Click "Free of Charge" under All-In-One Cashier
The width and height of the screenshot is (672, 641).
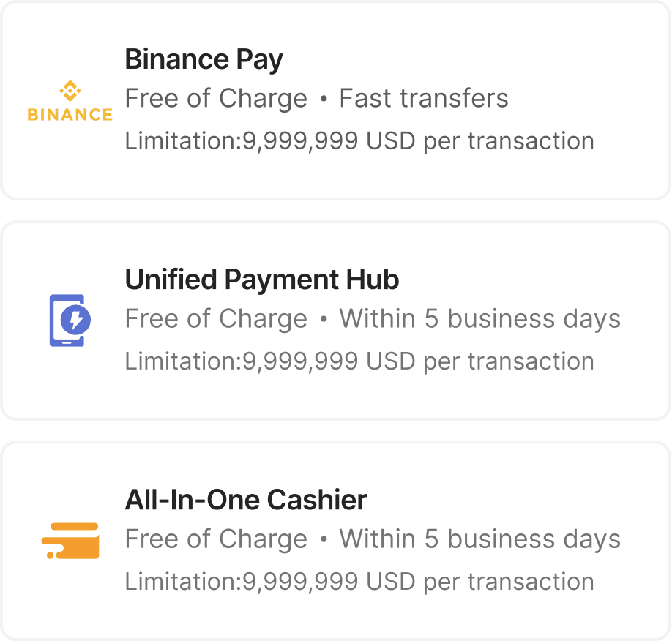coord(216,539)
